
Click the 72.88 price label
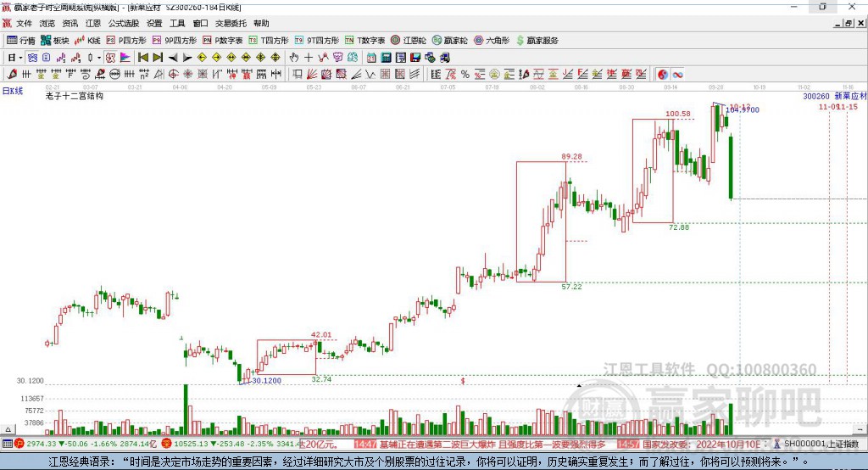(x=679, y=227)
